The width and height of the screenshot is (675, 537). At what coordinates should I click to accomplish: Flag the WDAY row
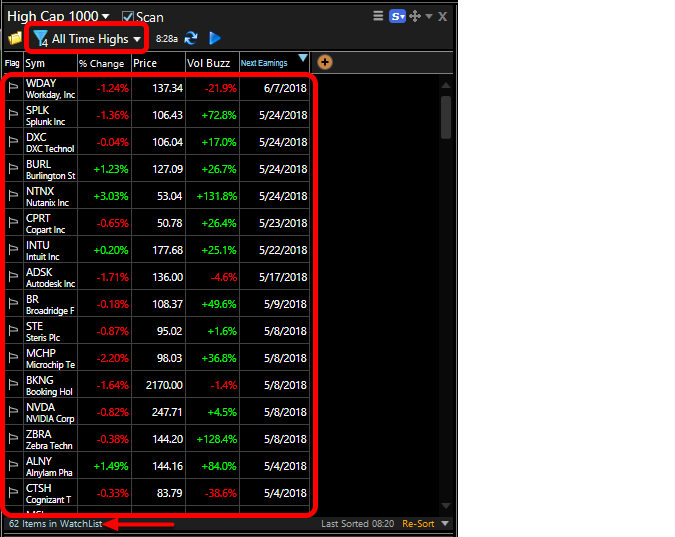[13, 88]
